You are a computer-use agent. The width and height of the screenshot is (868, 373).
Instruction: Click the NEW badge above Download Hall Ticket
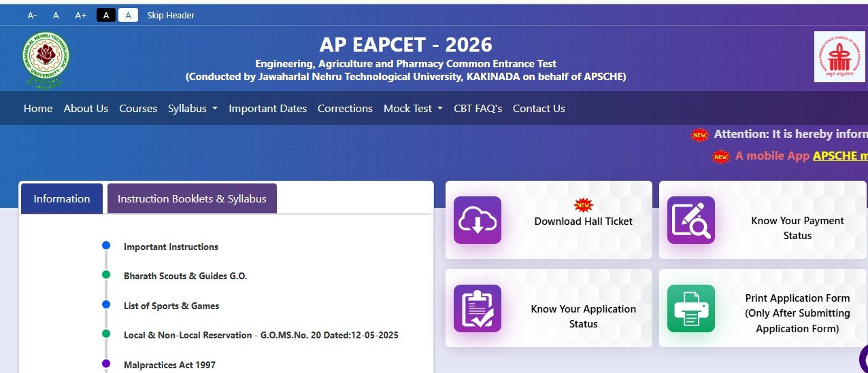(x=584, y=205)
